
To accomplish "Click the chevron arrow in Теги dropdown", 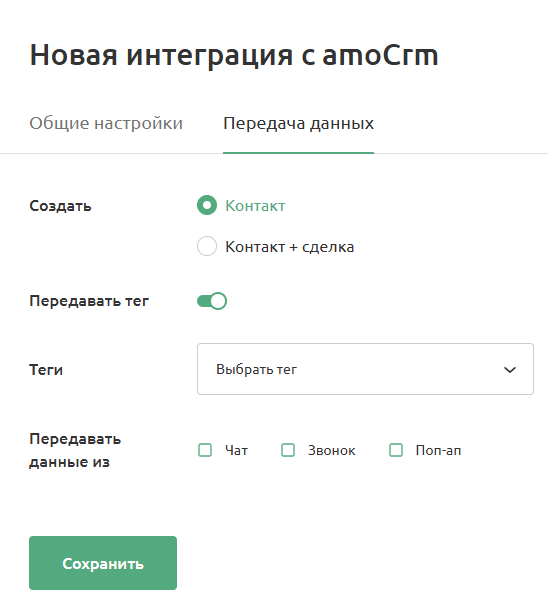I will coord(510,370).
